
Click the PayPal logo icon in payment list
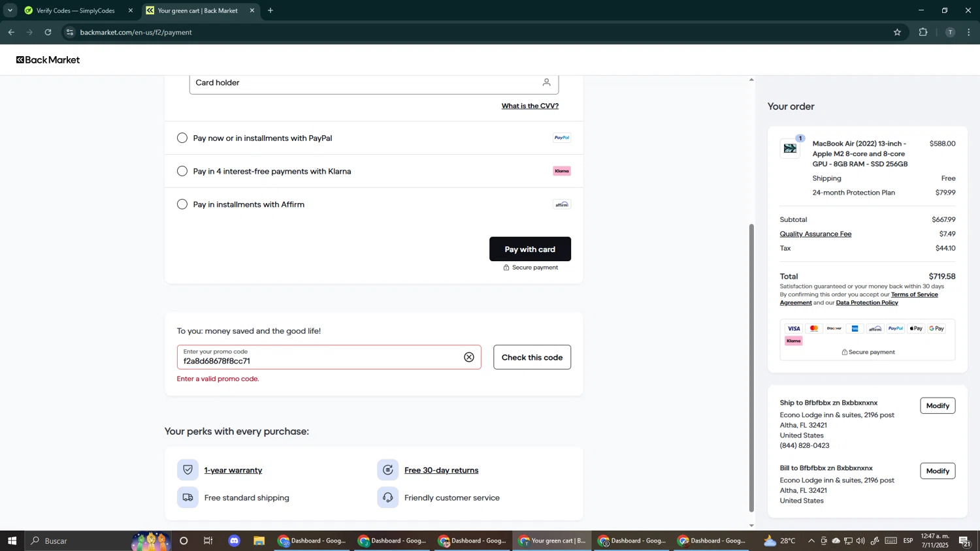point(562,138)
